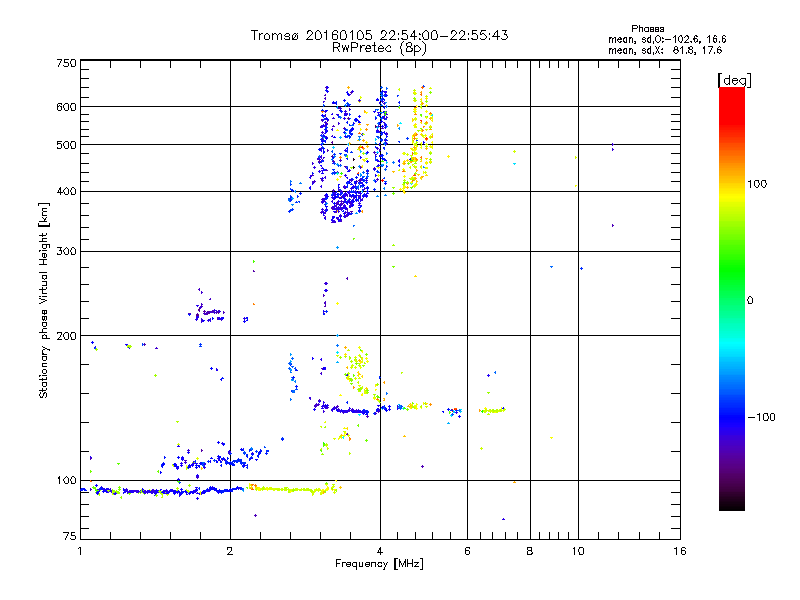The height and width of the screenshot is (600, 800).
Task: Click the "Phases" label at top right
Action: 647,29
